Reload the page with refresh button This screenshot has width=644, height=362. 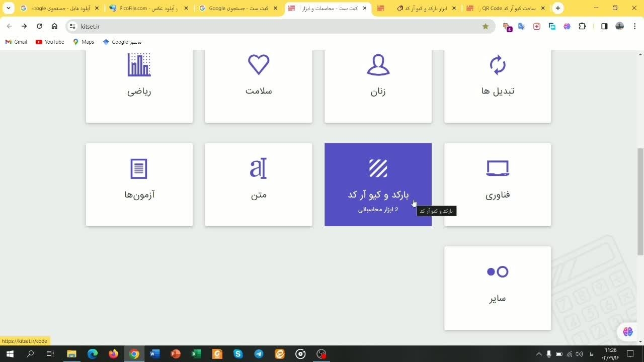tap(39, 26)
